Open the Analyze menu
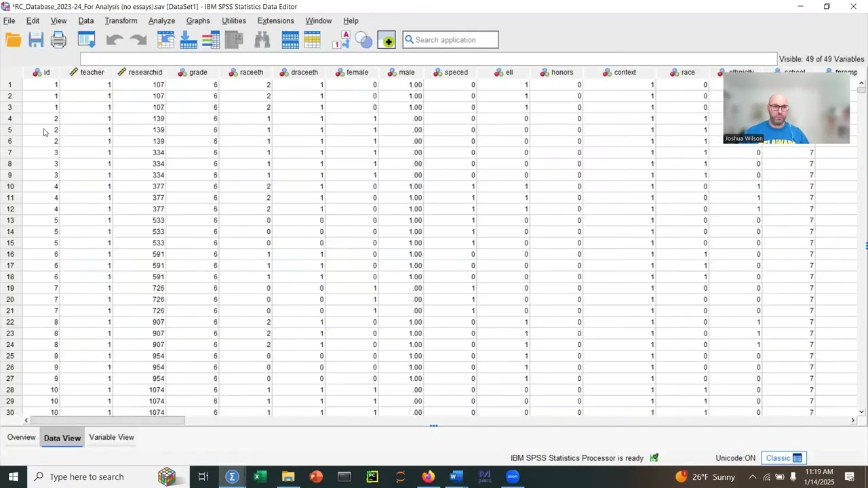The width and height of the screenshot is (868, 488). [161, 20]
